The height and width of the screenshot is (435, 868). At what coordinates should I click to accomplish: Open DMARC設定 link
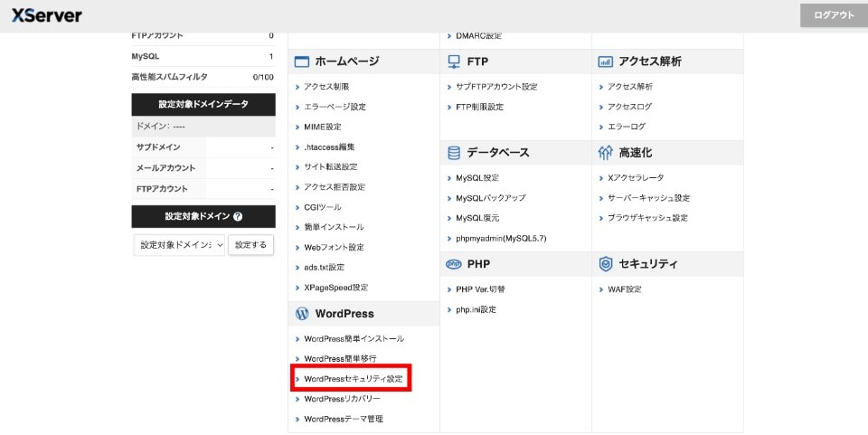[x=479, y=36]
